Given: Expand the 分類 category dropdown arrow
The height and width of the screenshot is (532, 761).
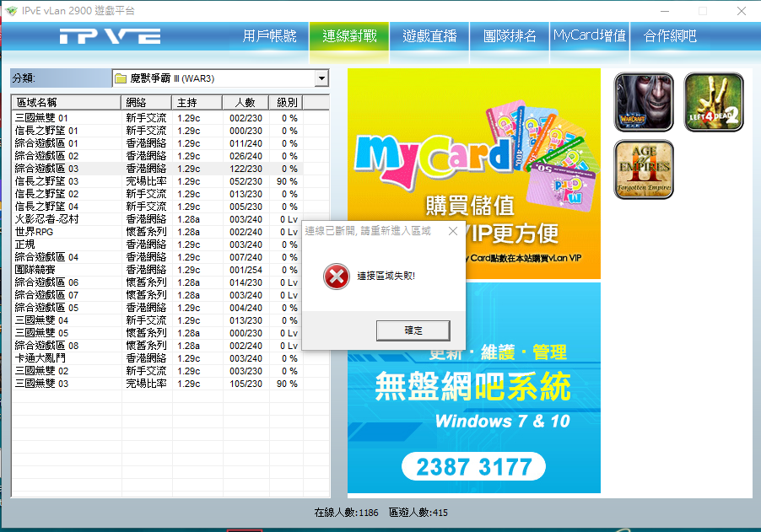Looking at the screenshot, I should click(321, 78).
